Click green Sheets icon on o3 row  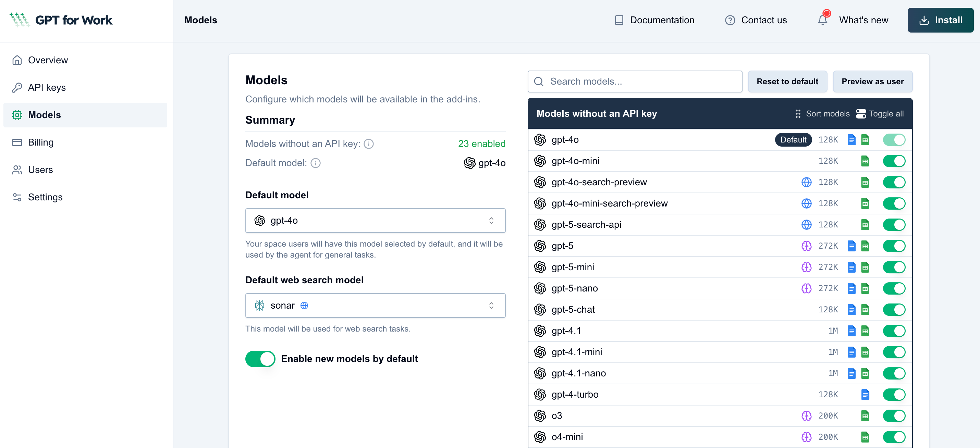click(x=865, y=416)
